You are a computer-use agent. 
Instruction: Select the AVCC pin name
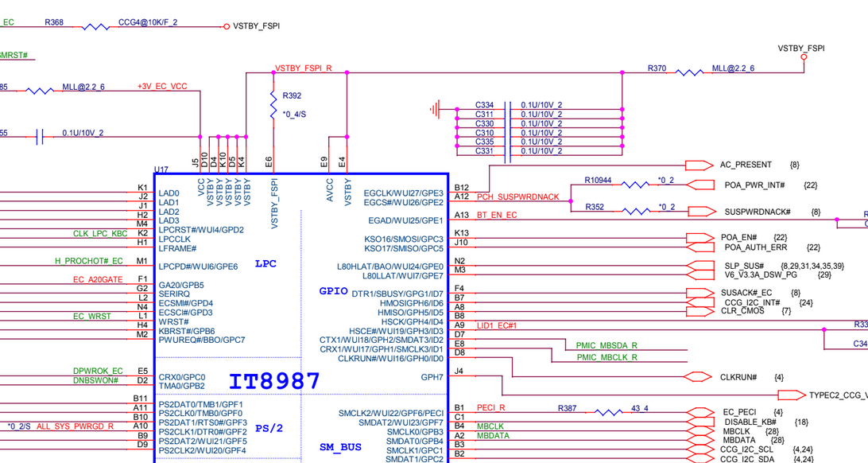(x=330, y=189)
